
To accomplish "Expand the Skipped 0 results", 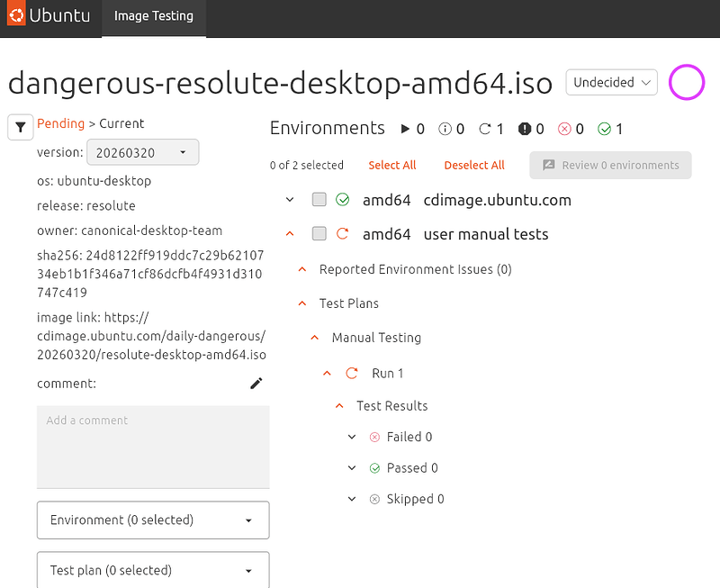I will coord(352,500).
